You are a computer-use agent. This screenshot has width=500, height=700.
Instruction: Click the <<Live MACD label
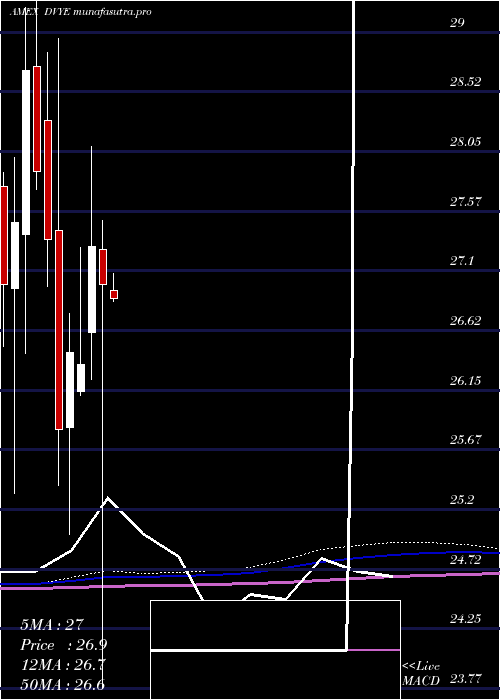[x=421, y=674]
